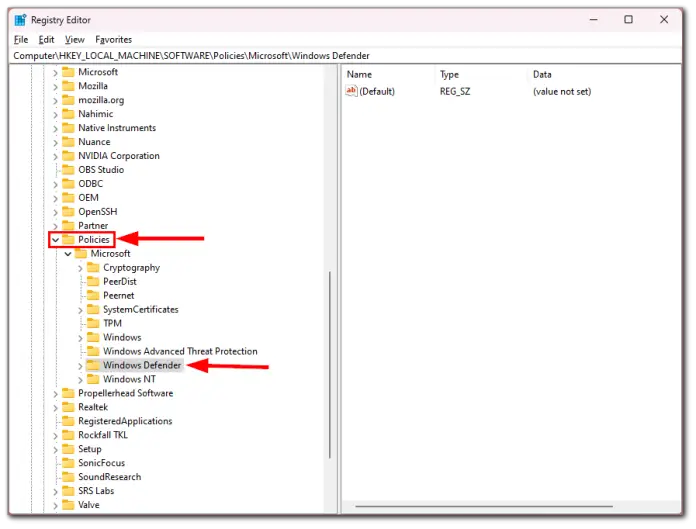The width and height of the screenshot is (696, 529).
Task: Expand the NVIDIA Corporation key
Action: (55, 156)
